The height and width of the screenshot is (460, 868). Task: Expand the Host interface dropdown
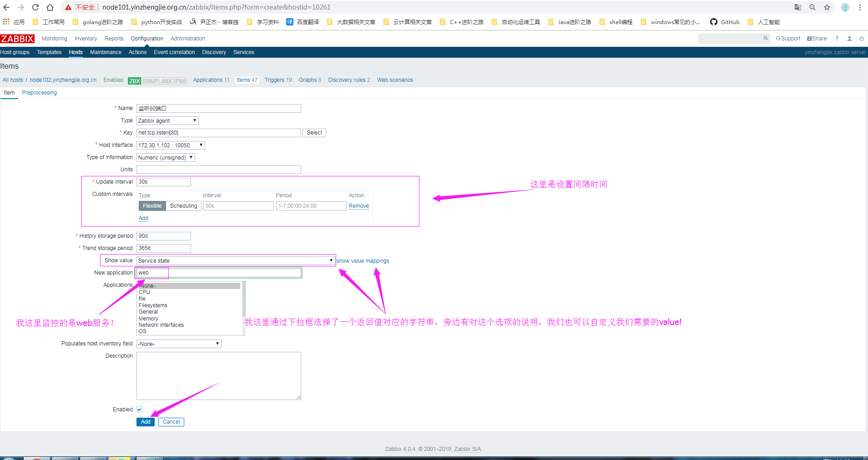point(171,145)
